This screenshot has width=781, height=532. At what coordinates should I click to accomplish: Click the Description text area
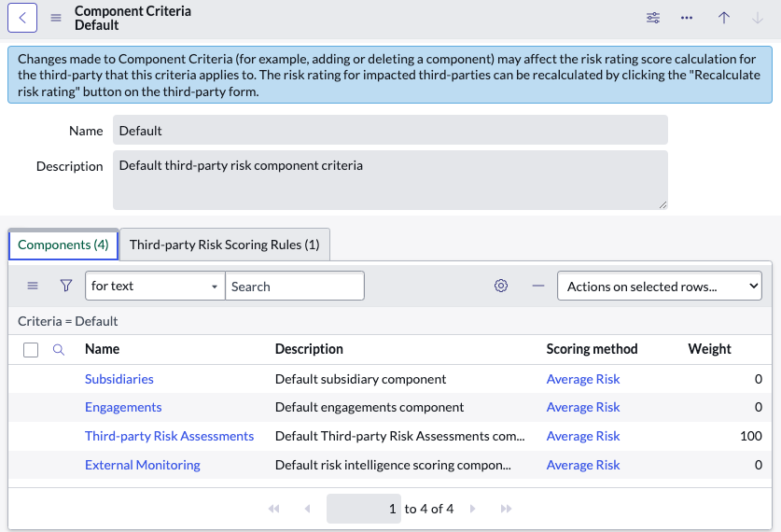(x=390, y=180)
